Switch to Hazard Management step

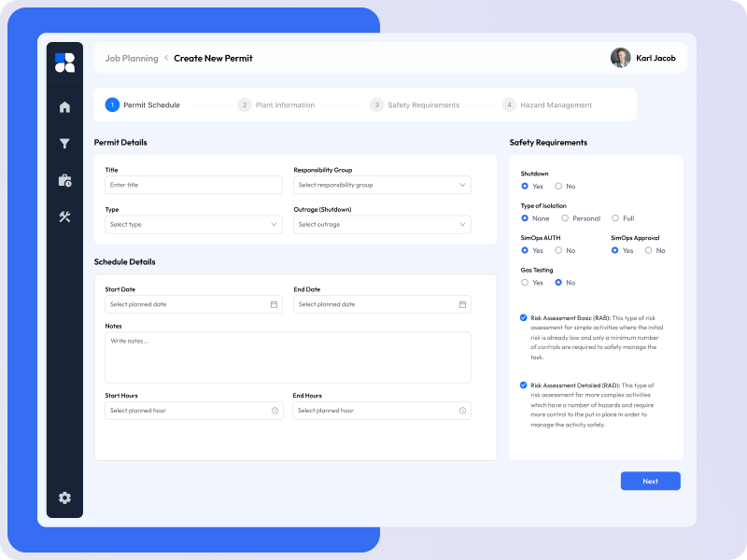(548, 105)
